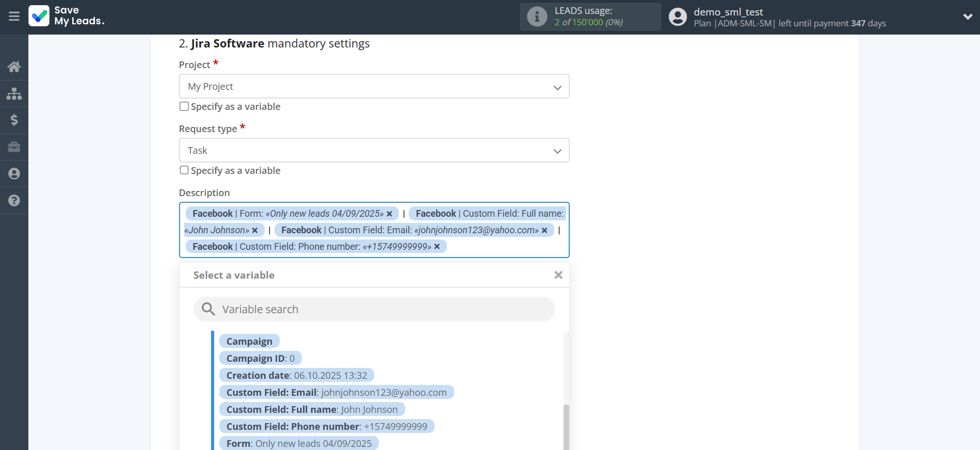Go to the home dashboard icon
Image resolution: width=980 pixels, height=450 pixels.
(x=14, y=67)
